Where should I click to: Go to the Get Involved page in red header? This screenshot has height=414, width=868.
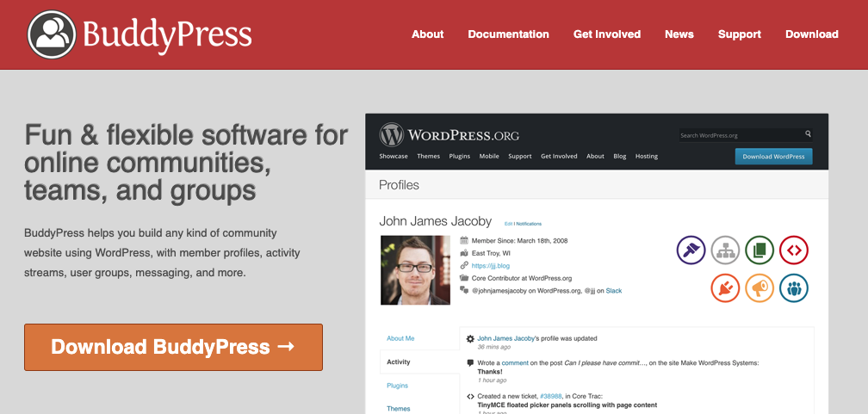(607, 34)
